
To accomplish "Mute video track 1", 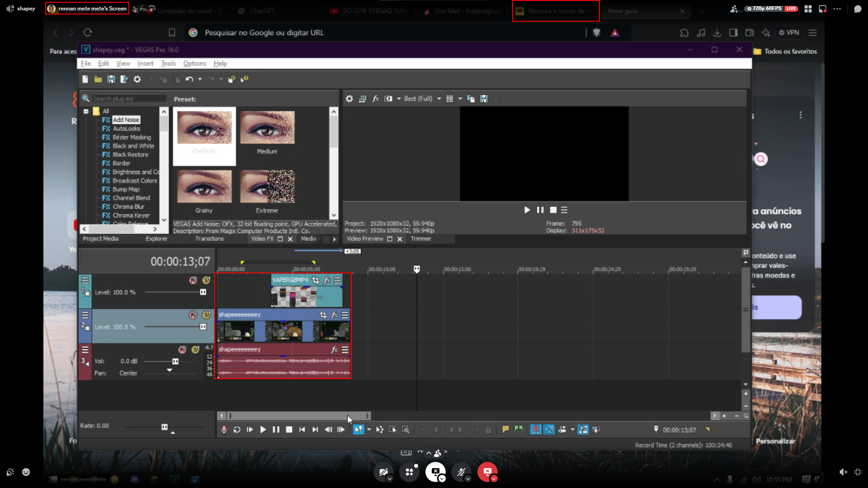I will 193,280.
